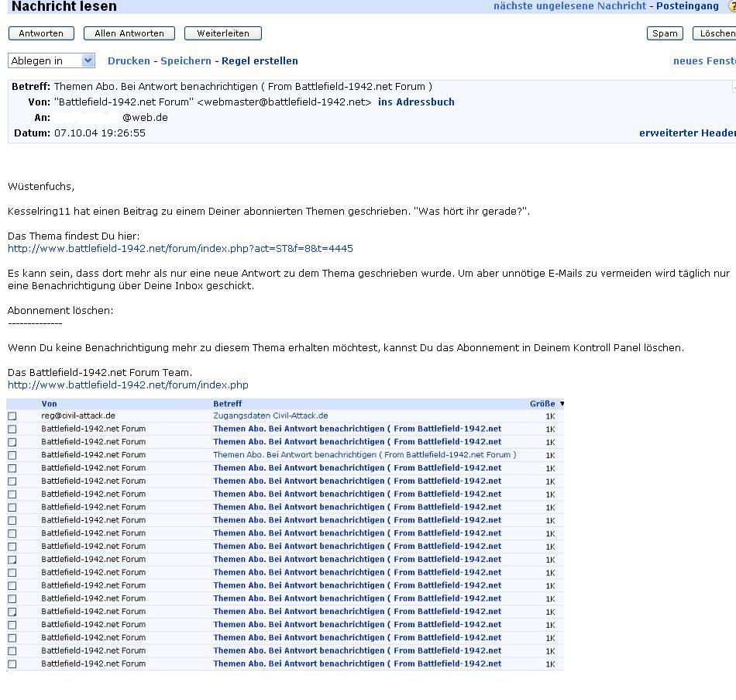Add sender with ins Adressbuch link

(416, 102)
